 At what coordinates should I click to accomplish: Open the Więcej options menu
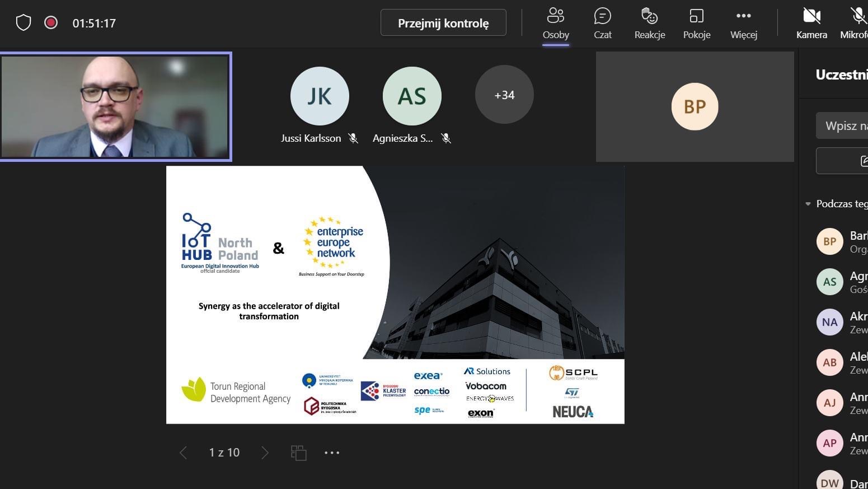pos(743,24)
